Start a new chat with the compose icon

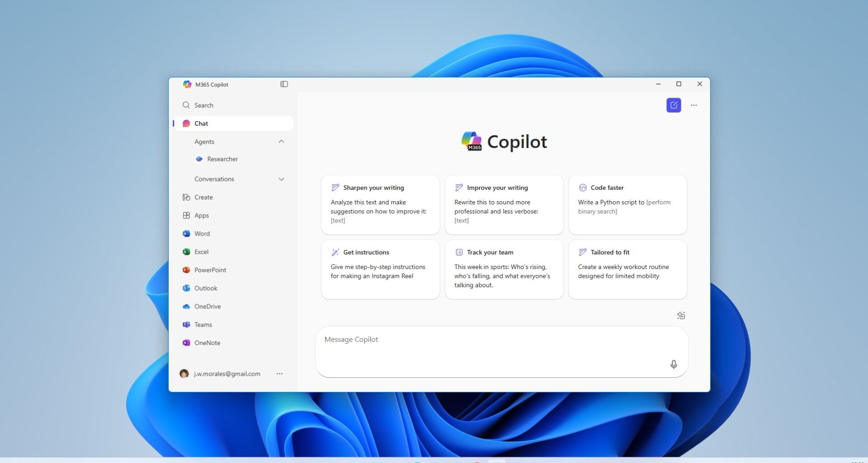(673, 105)
